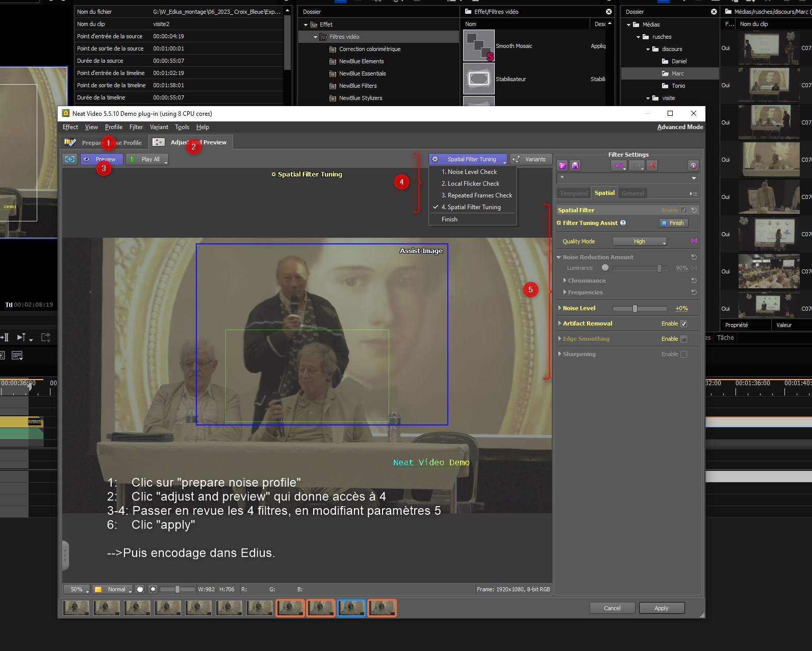Open the 50% zoom level dropdown
Image resolution: width=812 pixels, height=651 pixels.
click(x=77, y=589)
